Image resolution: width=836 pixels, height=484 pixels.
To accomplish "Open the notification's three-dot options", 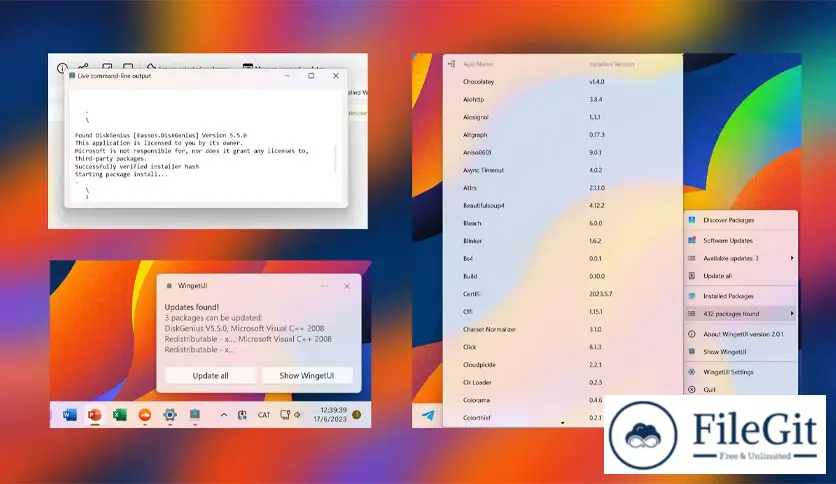I will (x=325, y=286).
